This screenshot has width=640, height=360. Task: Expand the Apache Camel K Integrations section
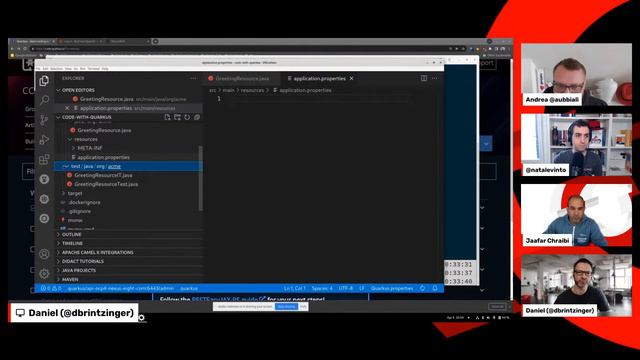(128, 253)
